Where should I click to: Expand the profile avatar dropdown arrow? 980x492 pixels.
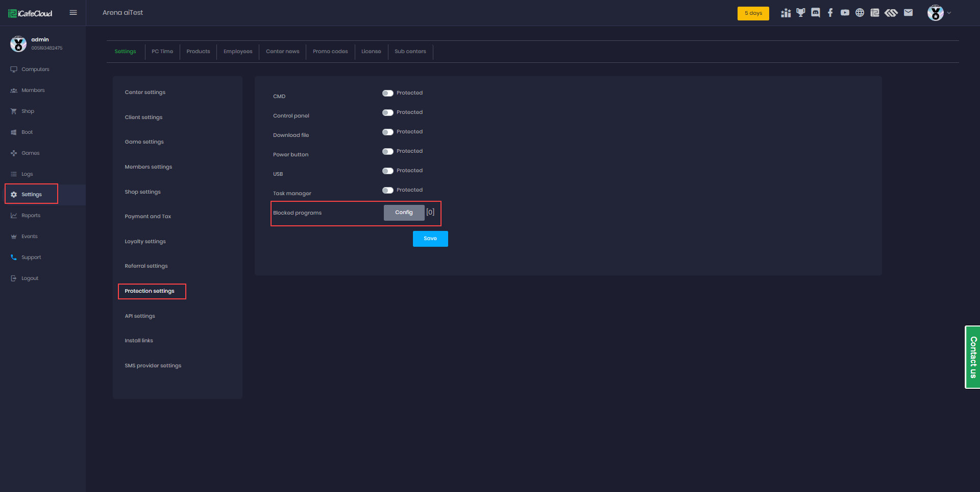[x=949, y=13]
